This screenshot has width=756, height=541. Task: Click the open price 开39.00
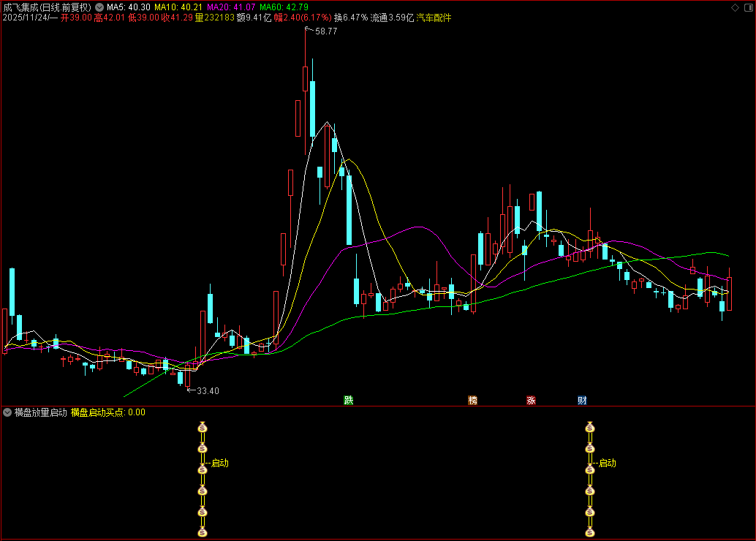(x=76, y=18)
